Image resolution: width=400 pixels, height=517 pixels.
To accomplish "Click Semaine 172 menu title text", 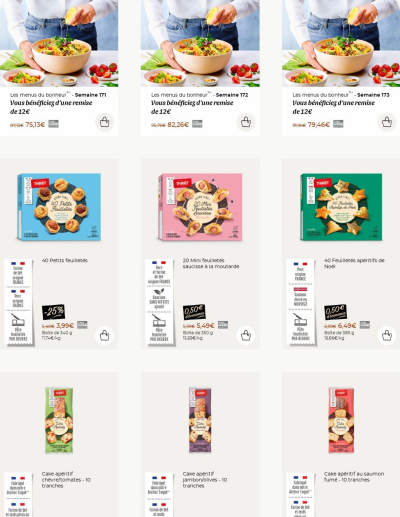I will pyautogui.click(x=199, y=95).
